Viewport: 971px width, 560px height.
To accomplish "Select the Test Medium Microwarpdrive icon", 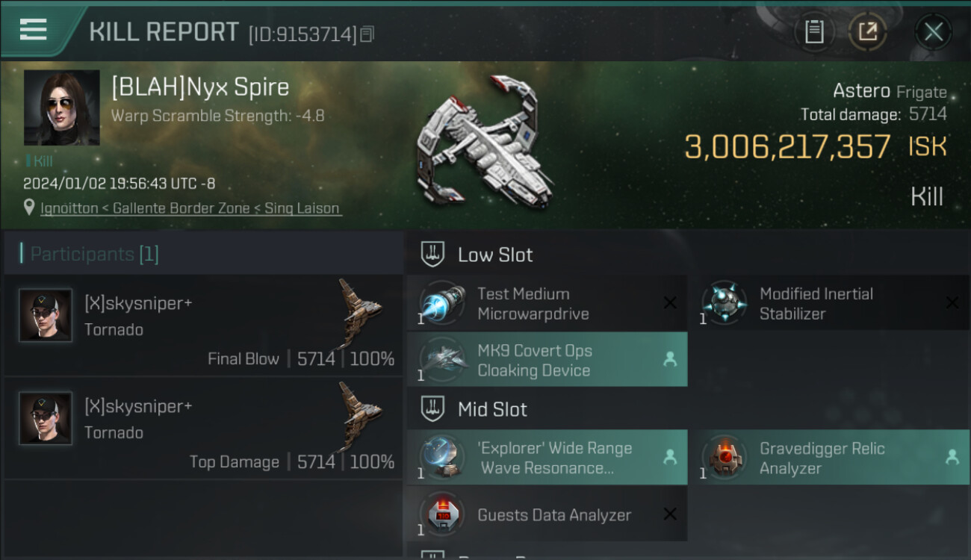I will click(441, 304).
